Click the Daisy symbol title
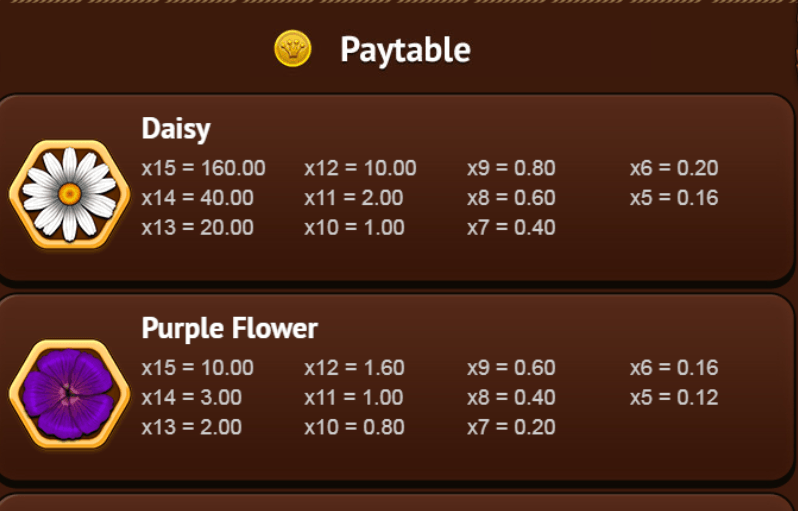This screenshot has height=511, width=798. [176, 128]
